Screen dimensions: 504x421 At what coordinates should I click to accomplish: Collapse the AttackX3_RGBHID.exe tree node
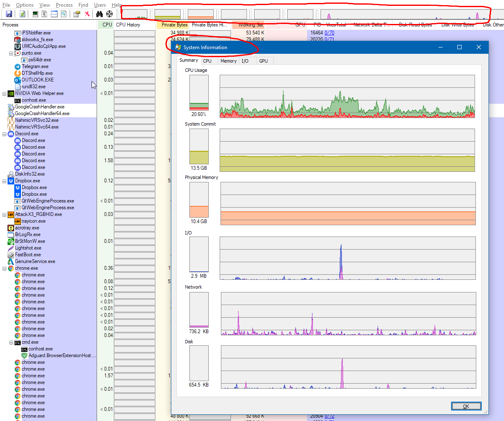click(4, 214)
